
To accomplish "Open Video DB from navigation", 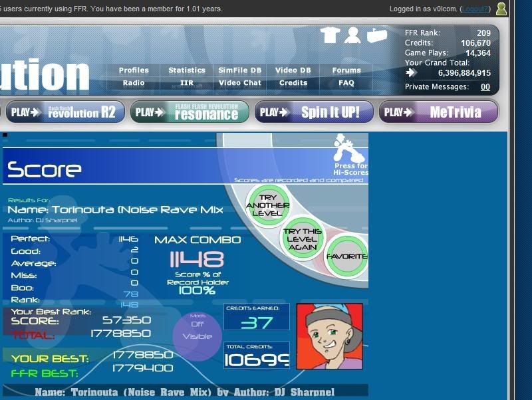I will 293,70.
